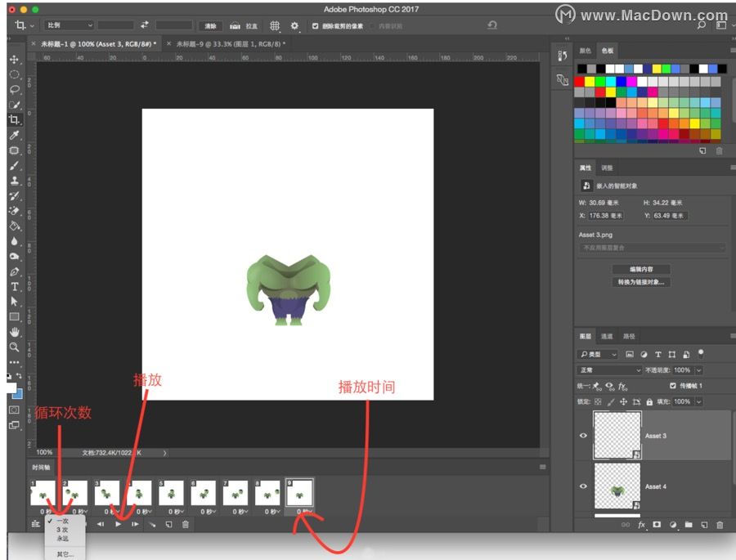Play the timeline animation
This screenshot has width=736, height=560.
(x=119, y=524)
